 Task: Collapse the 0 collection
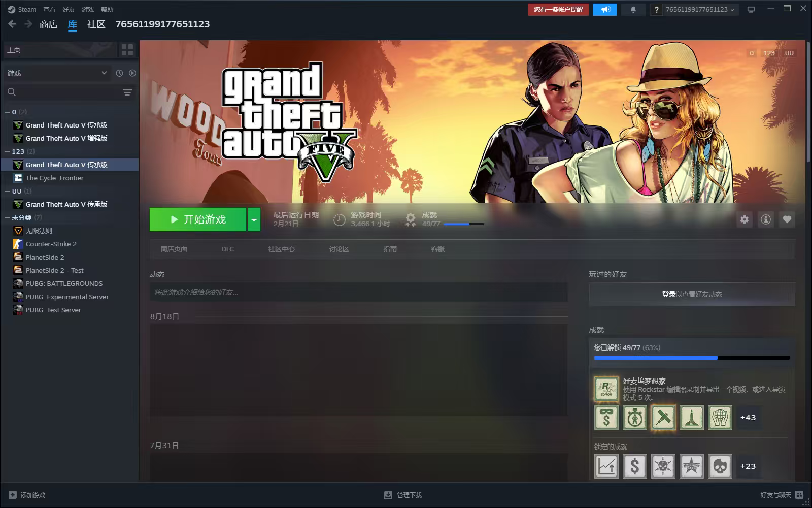click(7, 112)
